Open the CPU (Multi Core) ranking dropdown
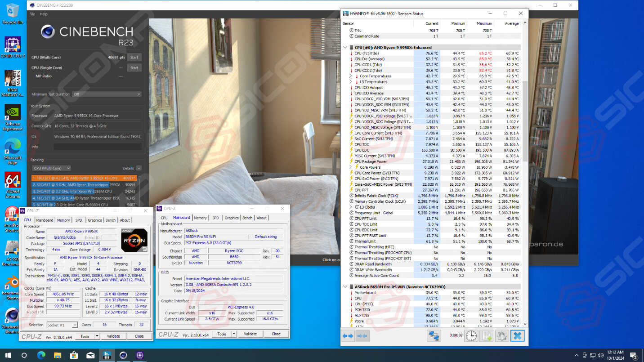This screenshot has width=644, height=362. point(51,168)
